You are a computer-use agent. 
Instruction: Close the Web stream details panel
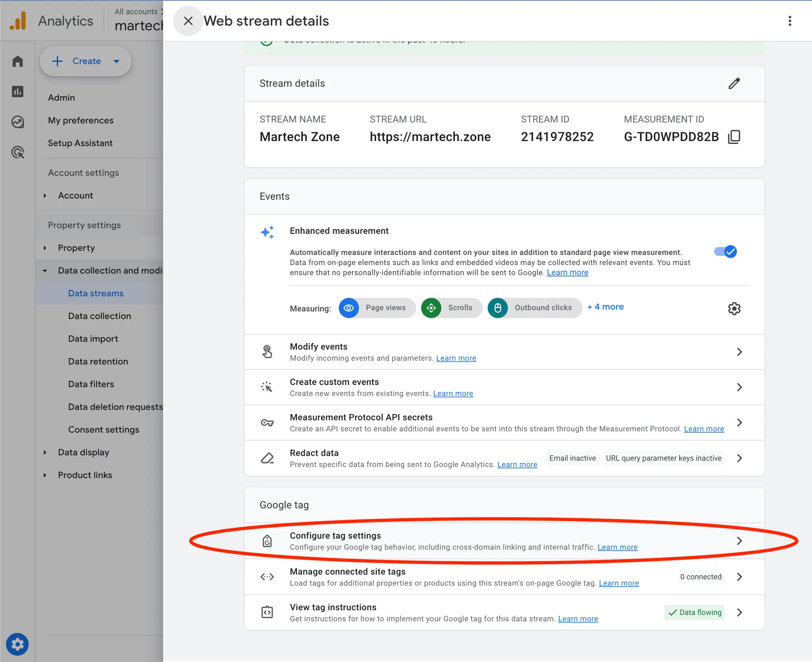click(188, 21)
